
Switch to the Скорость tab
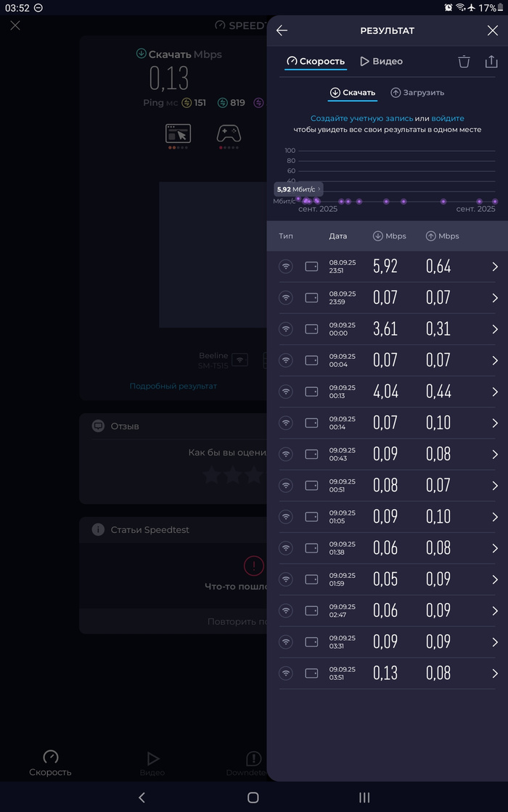click(316, 62)
